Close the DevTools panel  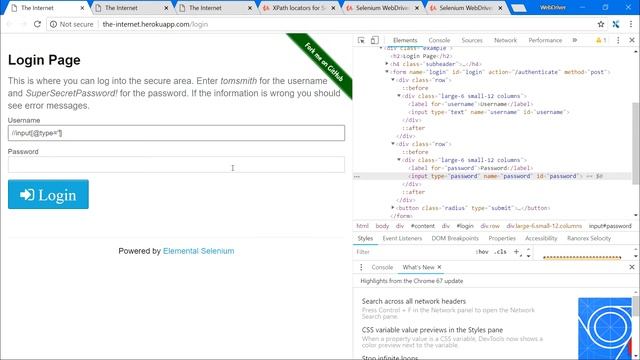tap(632, 40)
